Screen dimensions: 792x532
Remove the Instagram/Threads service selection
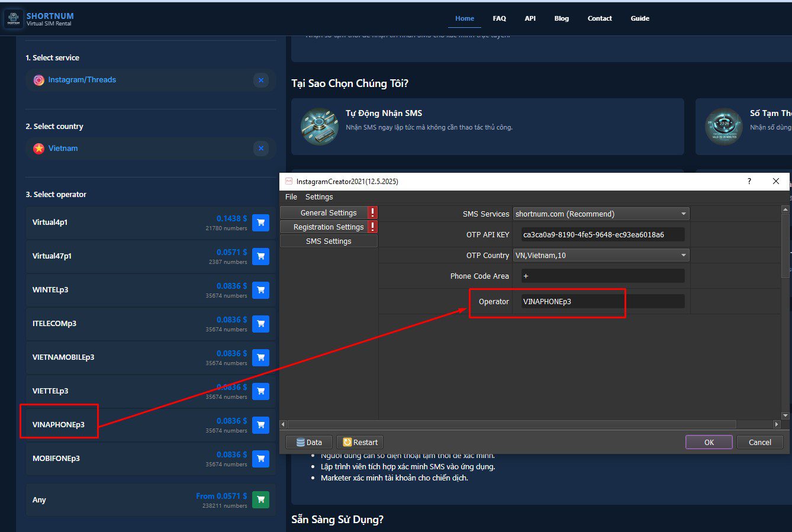pos(261,80)
